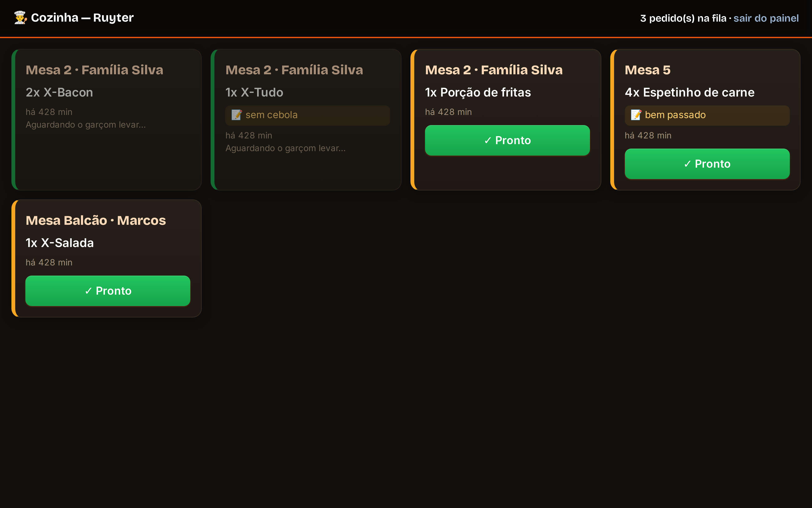This screenshot has width=812, height=508.
Task: Click the X-Bacon card's 'Mesa 2 · Família Silva' heading
Action: tap(94, 70)
